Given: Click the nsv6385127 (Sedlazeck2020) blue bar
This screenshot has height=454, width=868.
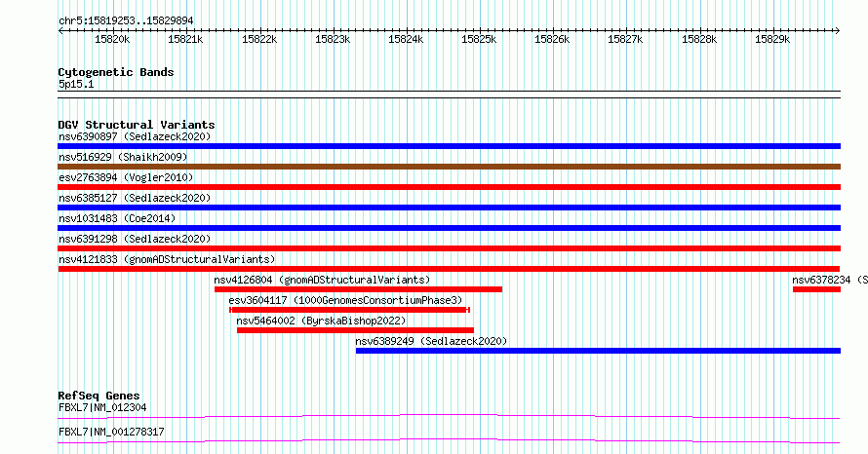Looking at the screenshot, I should (449, 208).
